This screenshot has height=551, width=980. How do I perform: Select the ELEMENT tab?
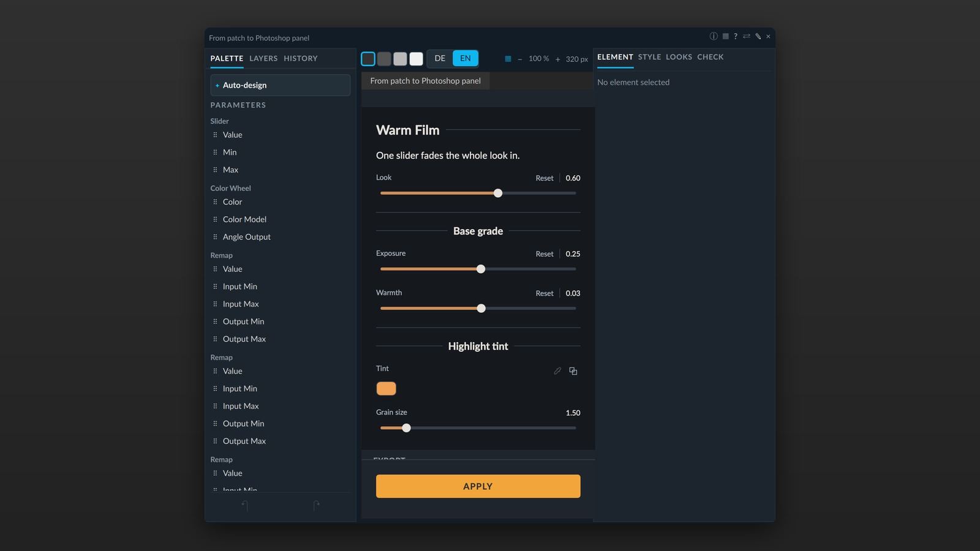tap(615, 57)
